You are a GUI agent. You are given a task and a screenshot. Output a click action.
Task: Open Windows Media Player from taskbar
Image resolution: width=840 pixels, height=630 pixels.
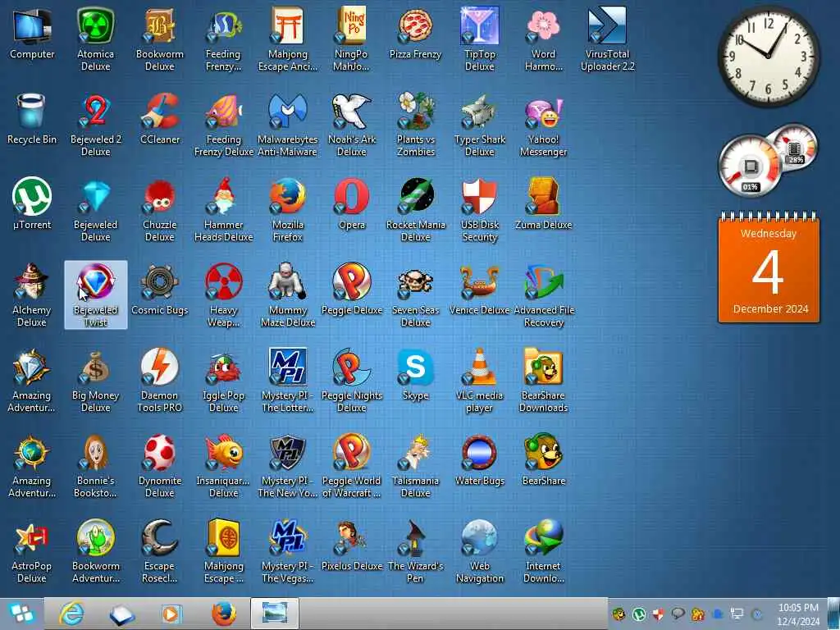point(172,614)
